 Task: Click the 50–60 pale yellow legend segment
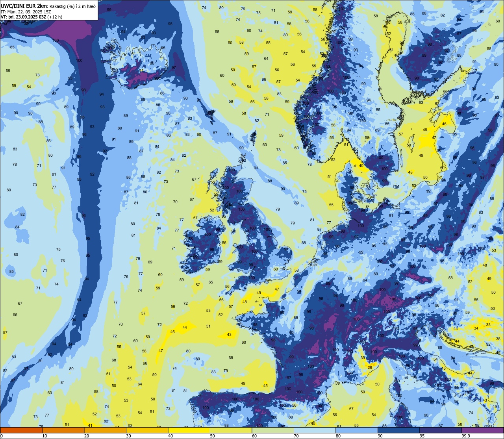(231, 430)
